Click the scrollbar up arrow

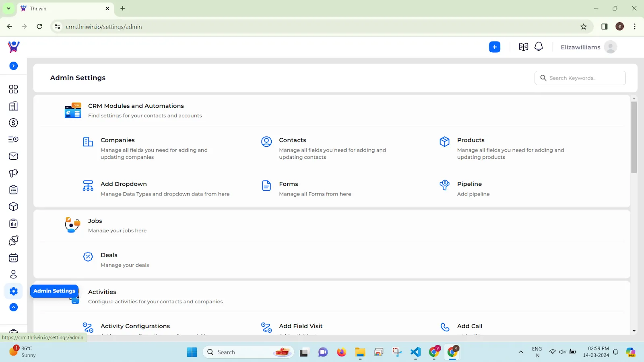pos(634,98)
